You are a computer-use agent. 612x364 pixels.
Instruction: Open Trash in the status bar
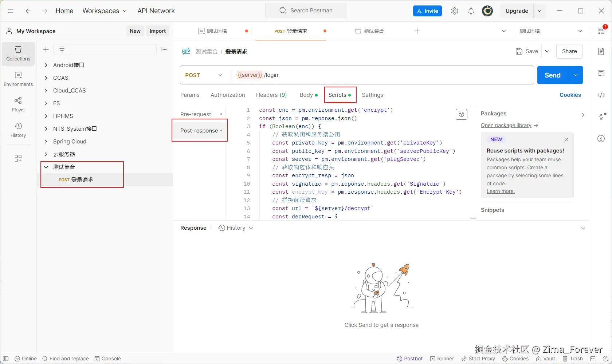pyautogui.click(x=573, y=359)
